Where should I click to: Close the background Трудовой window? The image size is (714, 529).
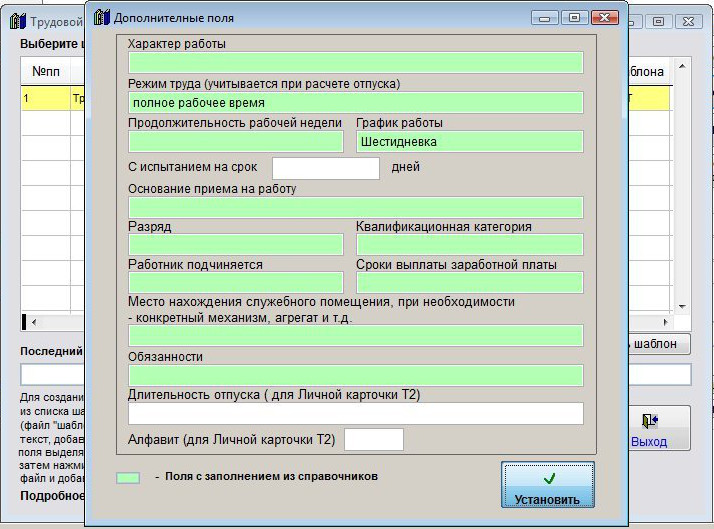(x=688, y=21)
